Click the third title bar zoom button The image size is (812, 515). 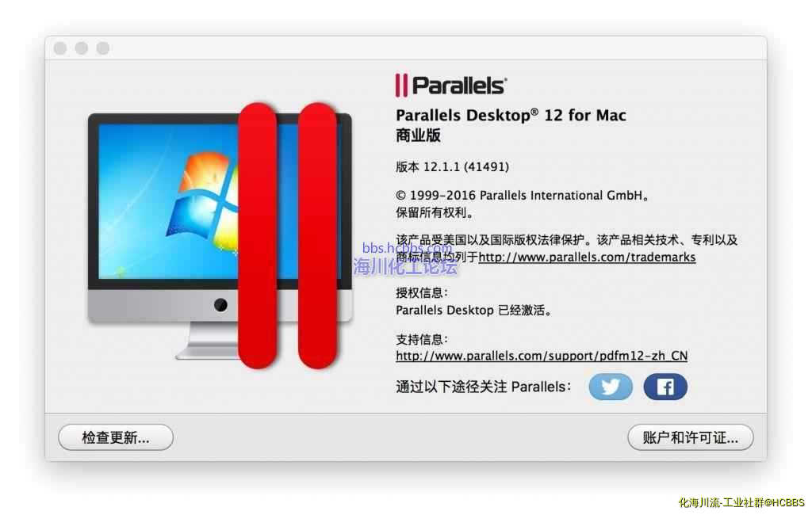pyautogui.click(x=103, y=48)
